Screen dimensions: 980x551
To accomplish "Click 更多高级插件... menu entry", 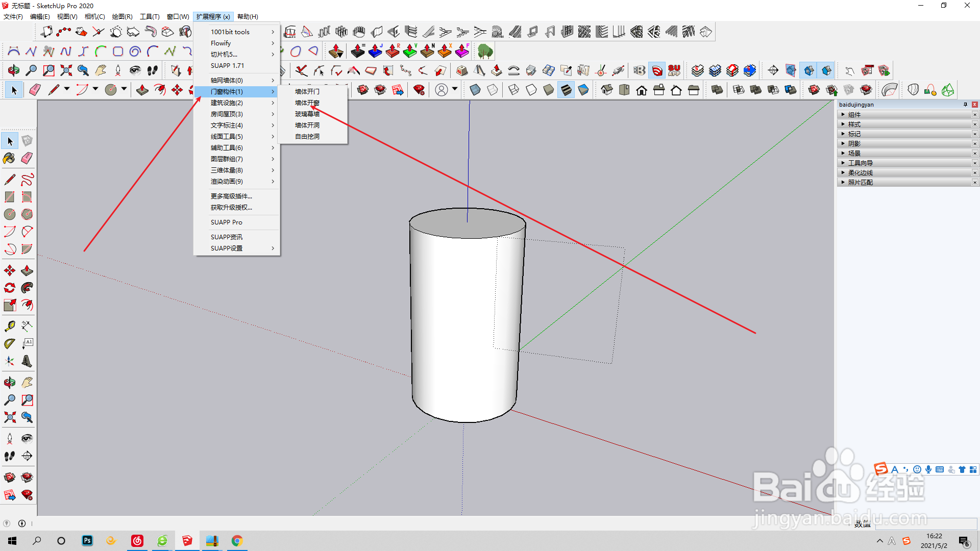I will coord(231,196).
